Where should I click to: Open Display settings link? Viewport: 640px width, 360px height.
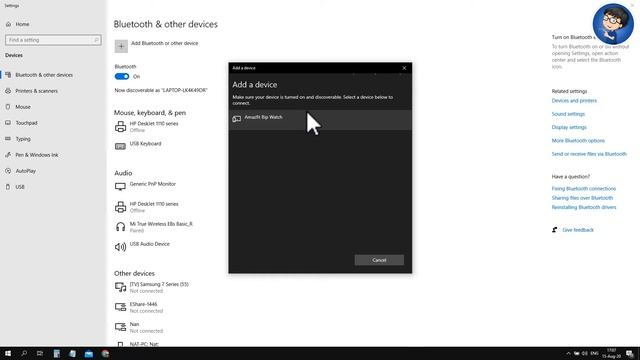[569, 127]
